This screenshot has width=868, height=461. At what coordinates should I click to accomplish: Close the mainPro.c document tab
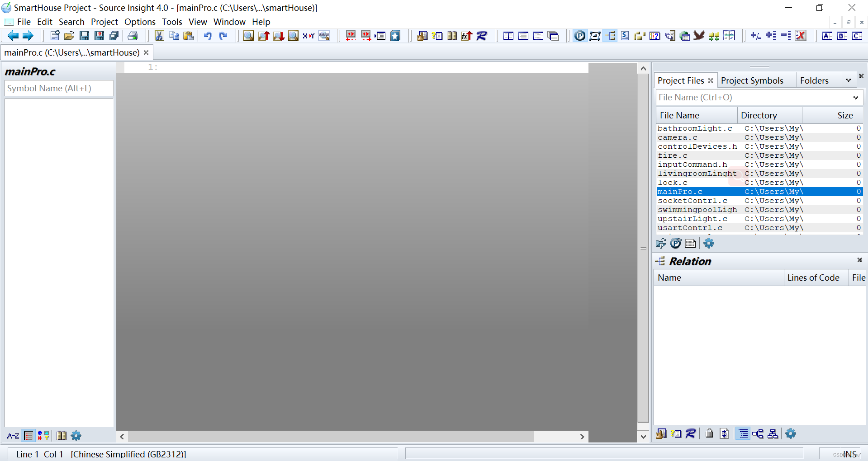(146, 52)
